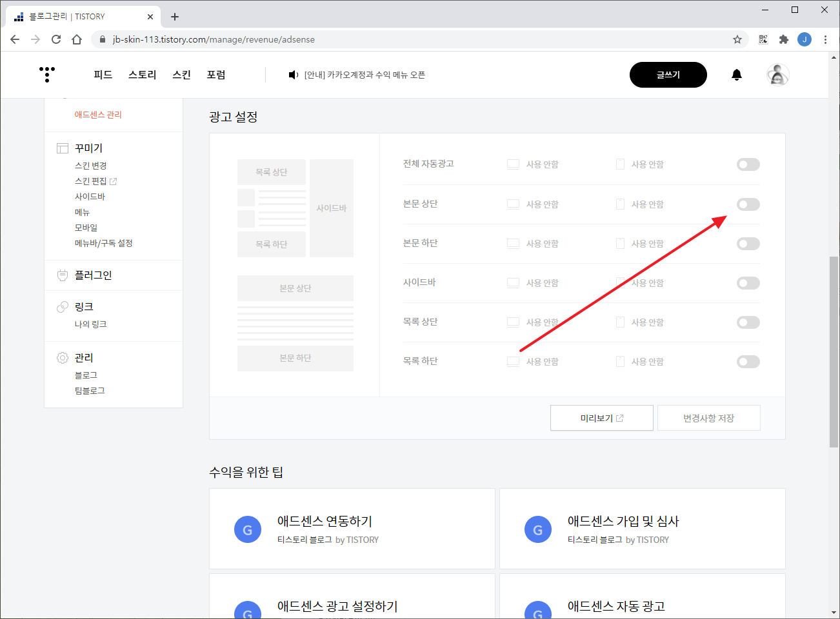The image size is (840, 619).
Task: Click the 링크 chain icon
Action: (x=63, y=307)
